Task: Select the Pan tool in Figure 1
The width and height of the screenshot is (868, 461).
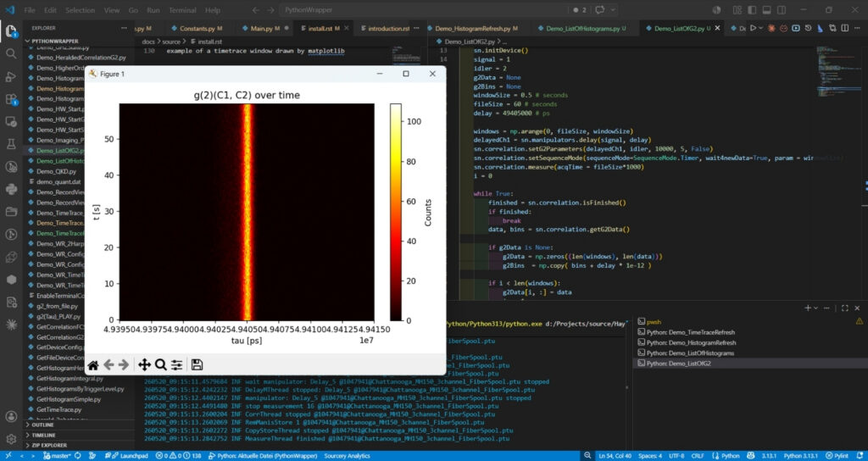Action: click(x=144, y=364)
